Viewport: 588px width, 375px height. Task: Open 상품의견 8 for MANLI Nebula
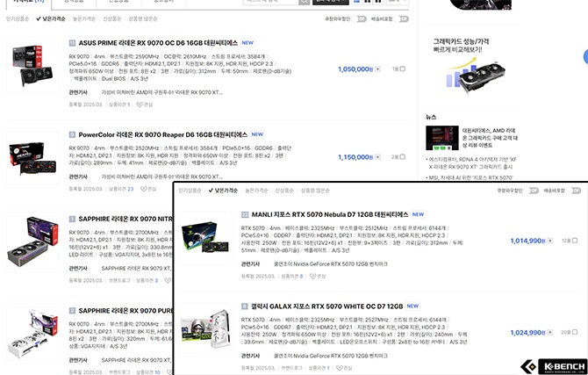coord(291,277)
